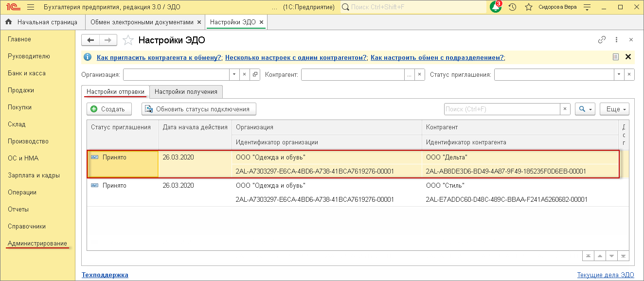Open the notifications bell icon

496,7
